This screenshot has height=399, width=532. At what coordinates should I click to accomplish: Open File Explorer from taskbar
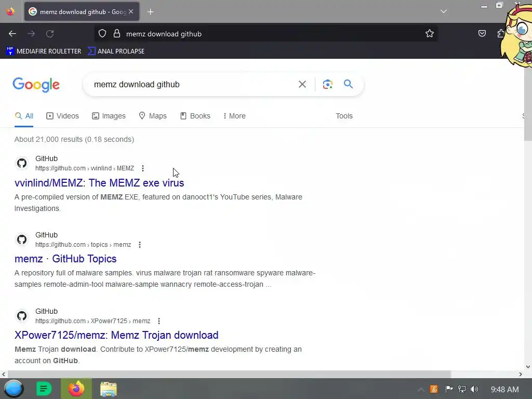tap(109, 389)
